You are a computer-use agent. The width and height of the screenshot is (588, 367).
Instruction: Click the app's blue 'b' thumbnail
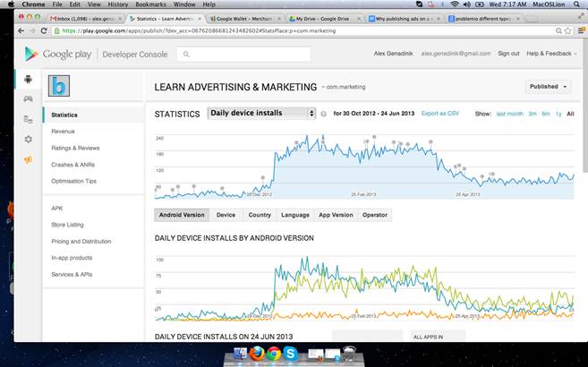point(59,86)
